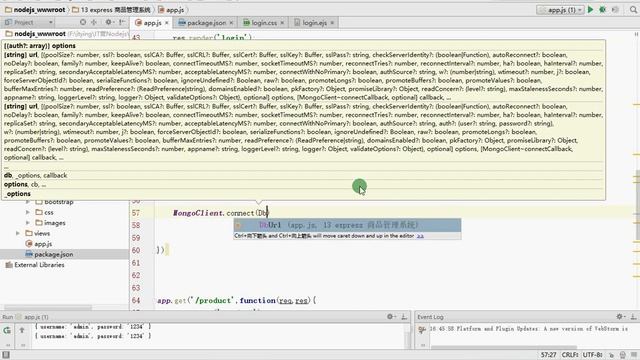Screen dimensions: 640x360
Task: Click the app.js (1) tab in the Run panel
Action: coord(32,317)
